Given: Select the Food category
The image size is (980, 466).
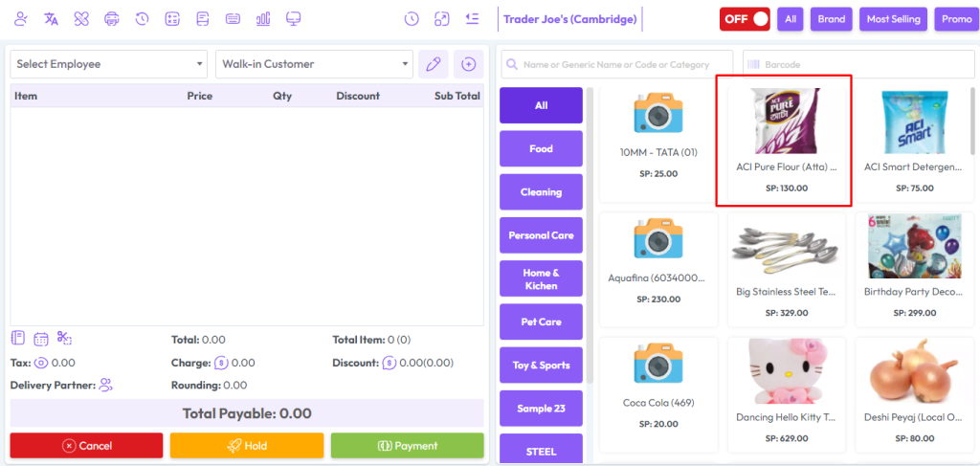Looking at the screenshot, I should tap(542, 148).
